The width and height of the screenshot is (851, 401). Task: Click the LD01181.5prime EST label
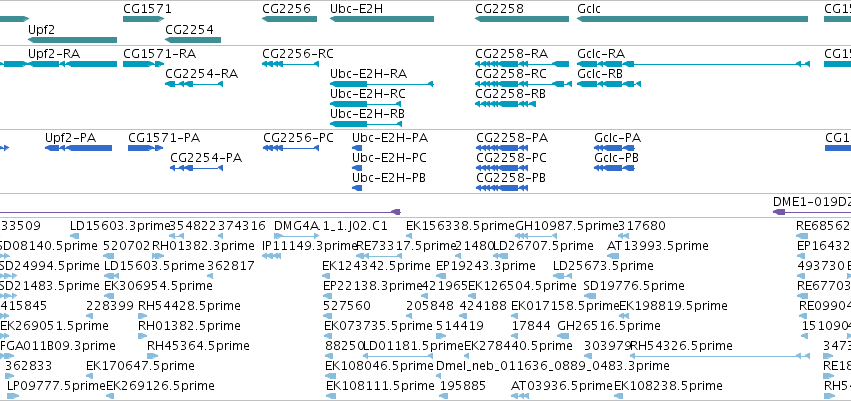coord(413,346)
